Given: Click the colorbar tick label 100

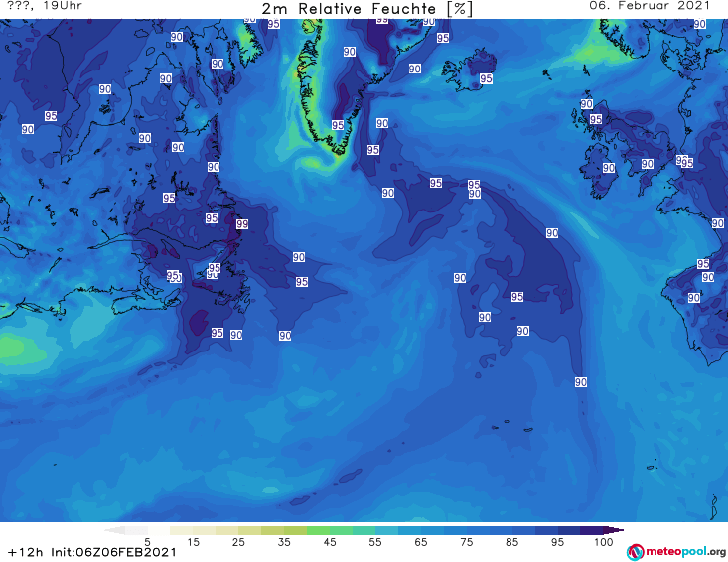Looking at the screenshot, I should click(604, 542).
